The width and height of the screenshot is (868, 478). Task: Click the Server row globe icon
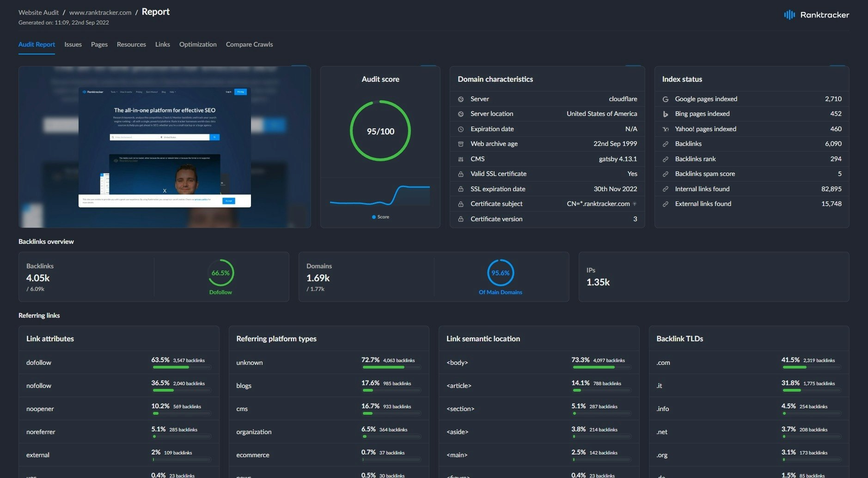[x=461, y=99]
